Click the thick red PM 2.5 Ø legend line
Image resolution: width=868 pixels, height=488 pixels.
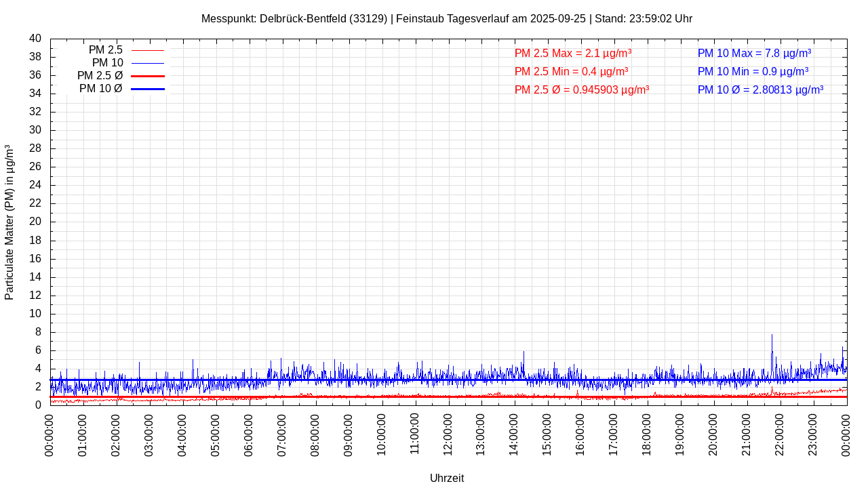pyautogui.click(x=147, y=76)
